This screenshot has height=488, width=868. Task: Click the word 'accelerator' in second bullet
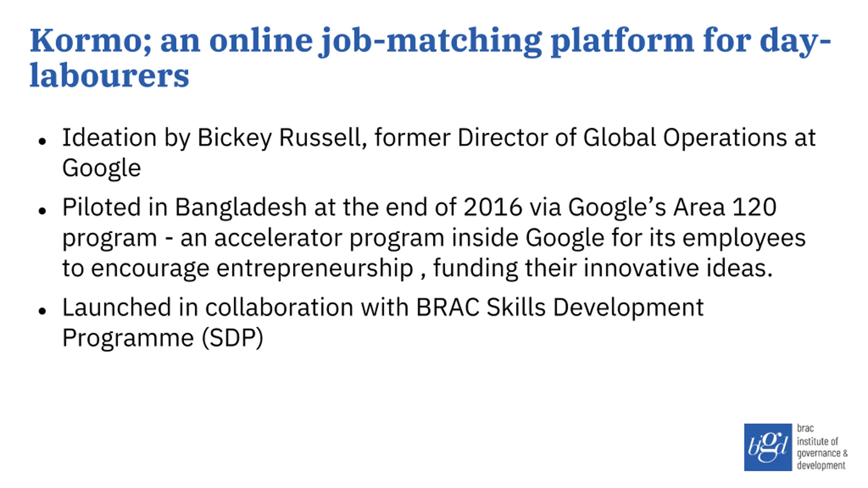pyautogui.click(x=278, y=238)
